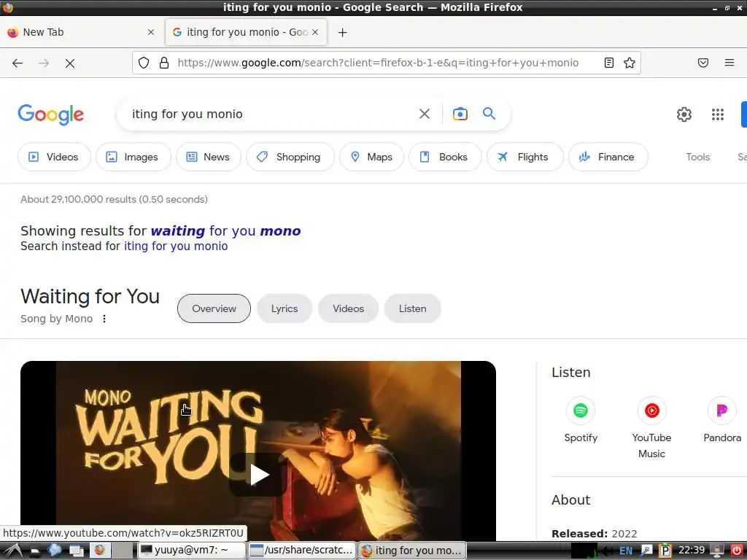The height and width of the screenshot is (560, 747).
Task: Open EN keyboard layout indicator
Action: tap(625, 551)
